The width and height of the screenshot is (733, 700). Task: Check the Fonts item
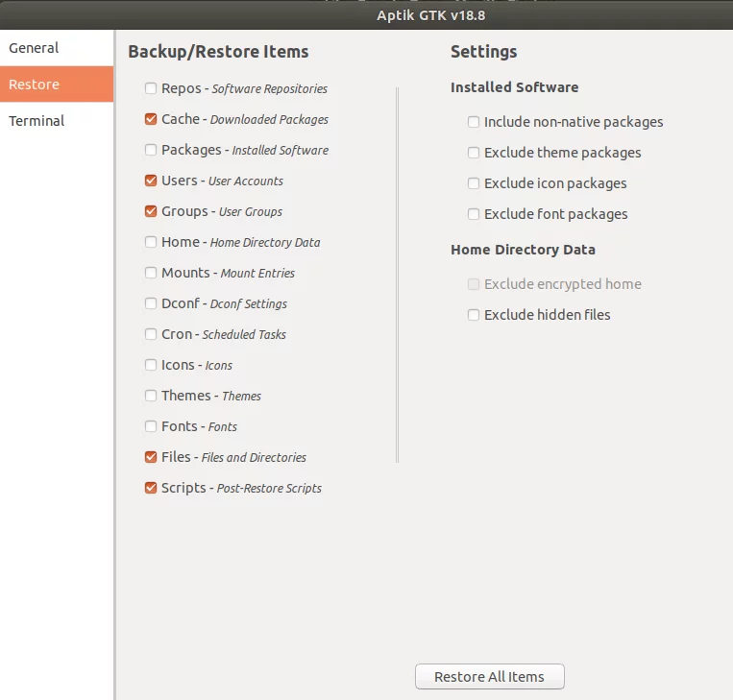151,426
